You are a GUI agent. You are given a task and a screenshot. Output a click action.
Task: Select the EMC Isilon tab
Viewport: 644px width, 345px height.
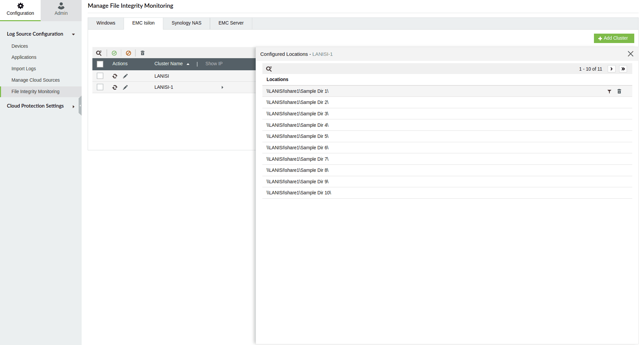point(143,23)
